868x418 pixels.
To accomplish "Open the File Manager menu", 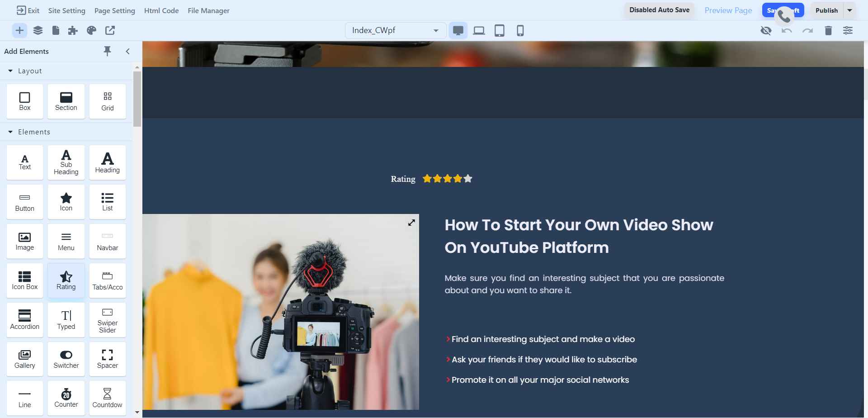I will pos(208,10).
